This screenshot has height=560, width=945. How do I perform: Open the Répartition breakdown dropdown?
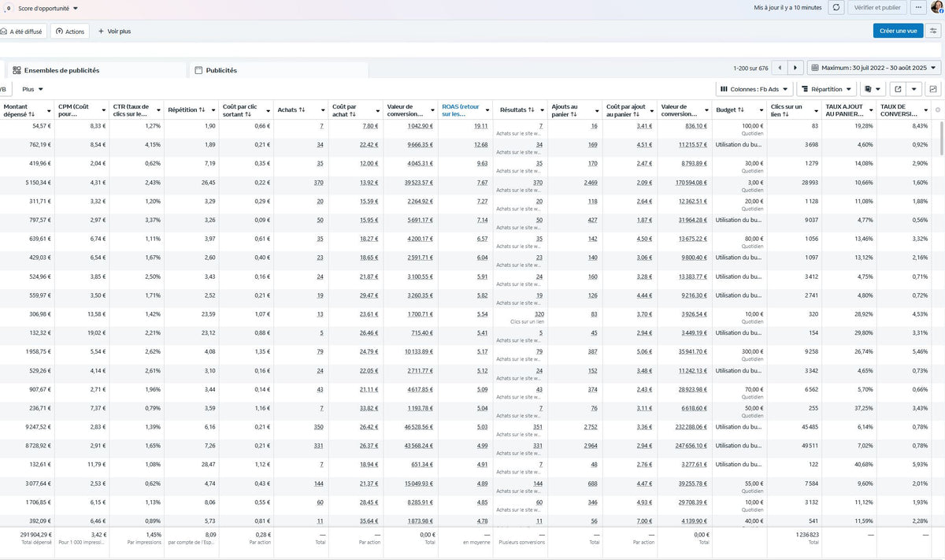click(826, 89)
